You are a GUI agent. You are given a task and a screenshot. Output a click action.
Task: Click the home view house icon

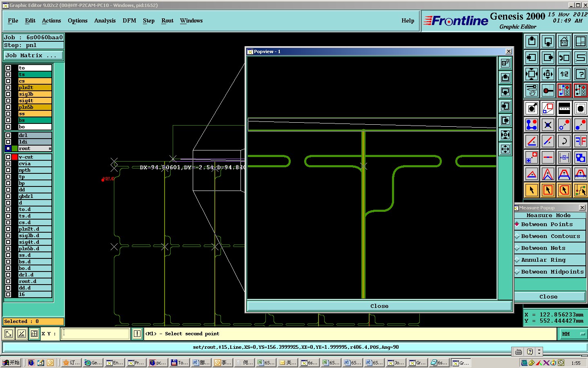point(564,41)
